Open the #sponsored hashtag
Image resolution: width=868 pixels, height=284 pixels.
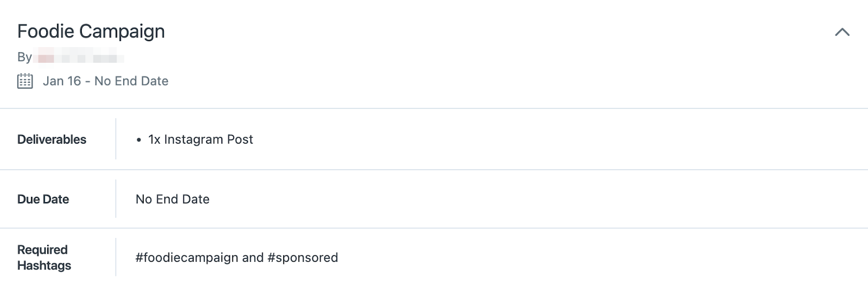pyautogui.click(x=303, y=257)
